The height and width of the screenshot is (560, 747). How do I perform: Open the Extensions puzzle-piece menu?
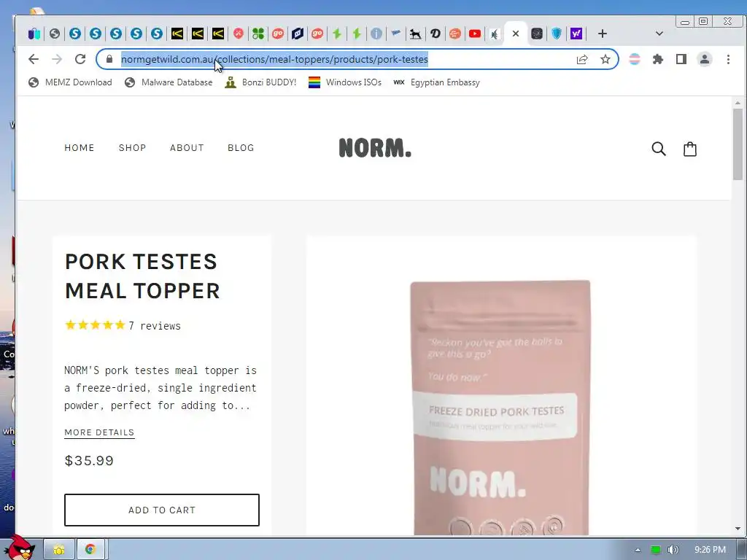click(658, 60)
